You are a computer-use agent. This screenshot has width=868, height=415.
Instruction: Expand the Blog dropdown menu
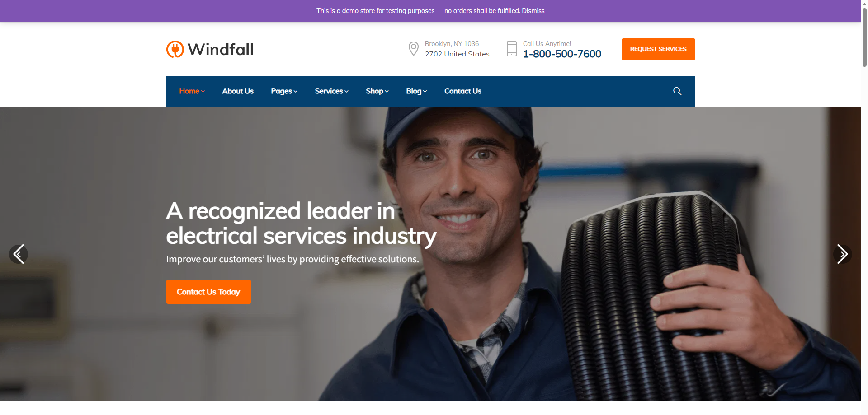[x=416, y=91]
